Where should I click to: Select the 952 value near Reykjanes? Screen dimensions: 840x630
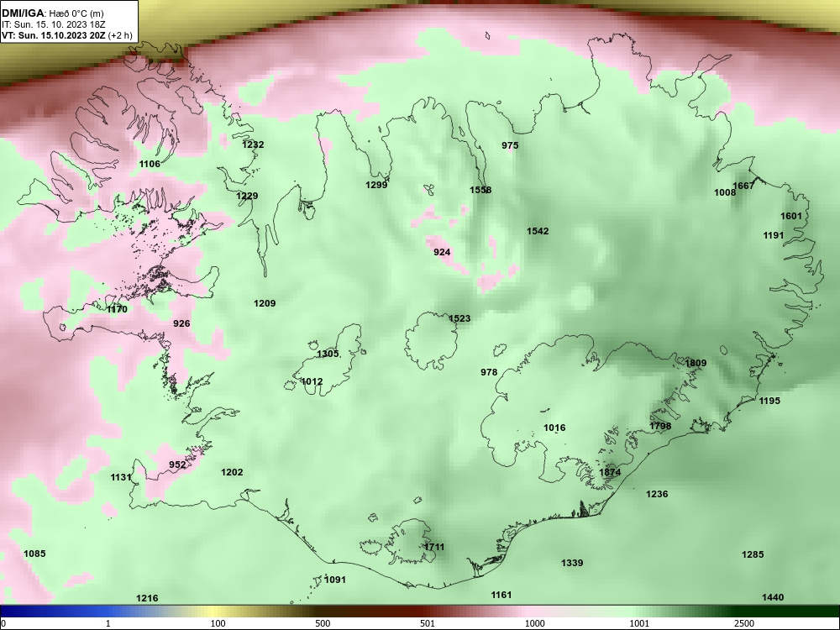(177, 465)
